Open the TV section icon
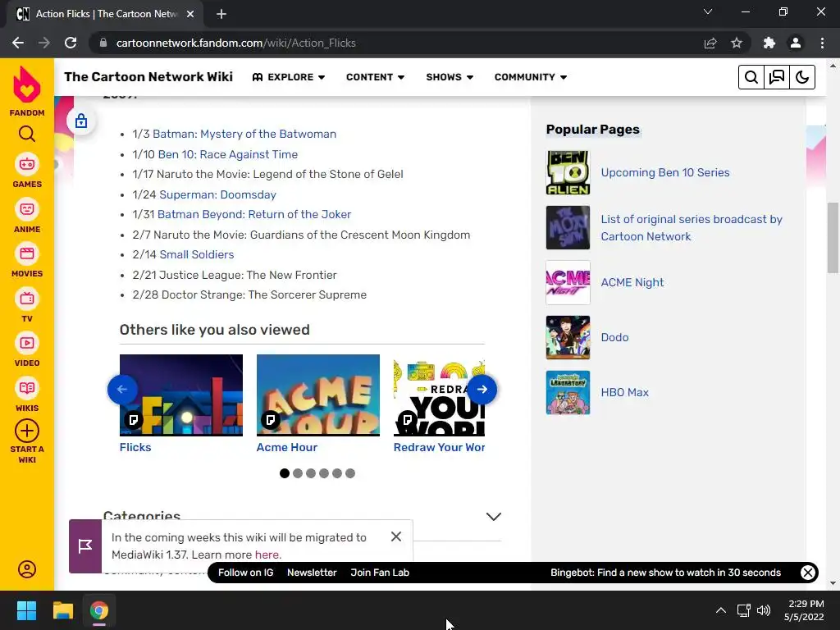840x630 pixels. (x=27, y=299)
